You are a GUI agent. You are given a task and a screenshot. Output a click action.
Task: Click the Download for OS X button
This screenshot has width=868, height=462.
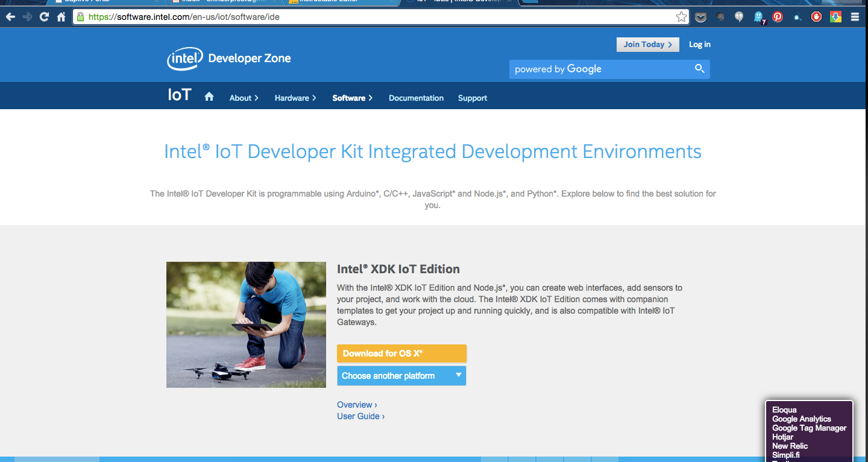(x=401, y=353)
